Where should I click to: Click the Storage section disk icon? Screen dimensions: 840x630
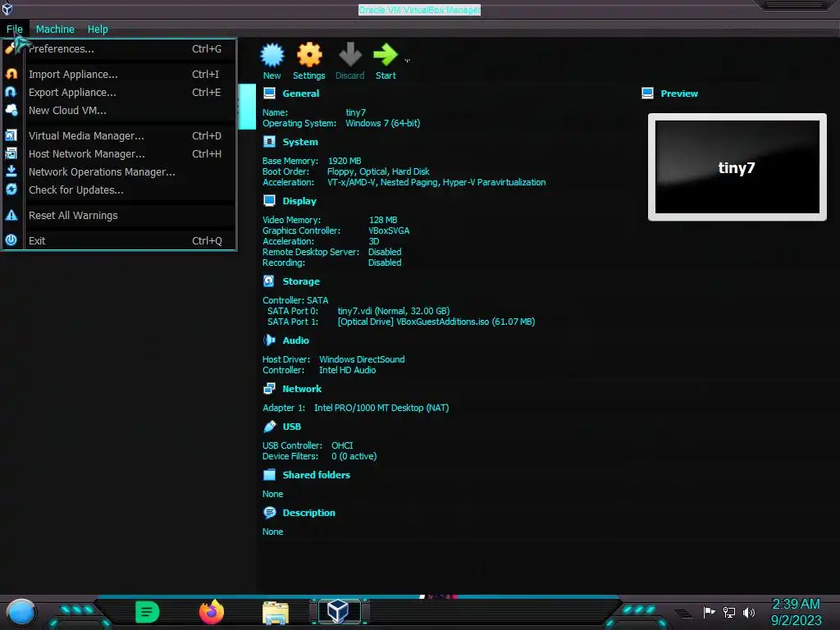click(269, 281)
